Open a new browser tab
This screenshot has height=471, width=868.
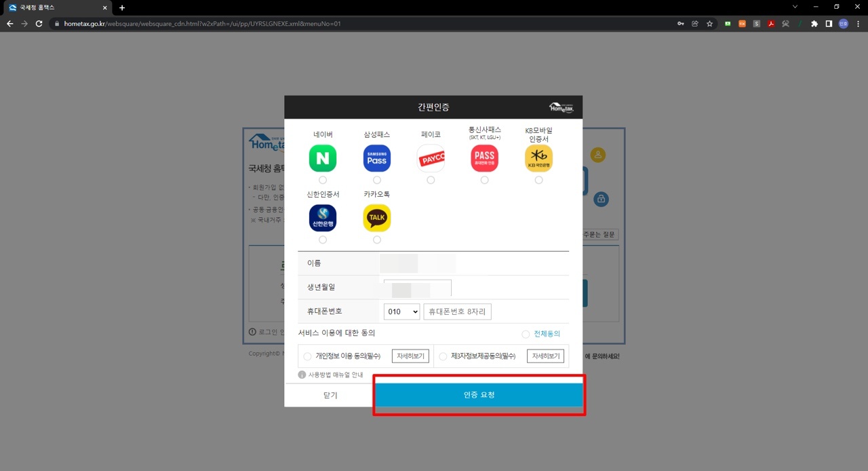tap(122, 7)
